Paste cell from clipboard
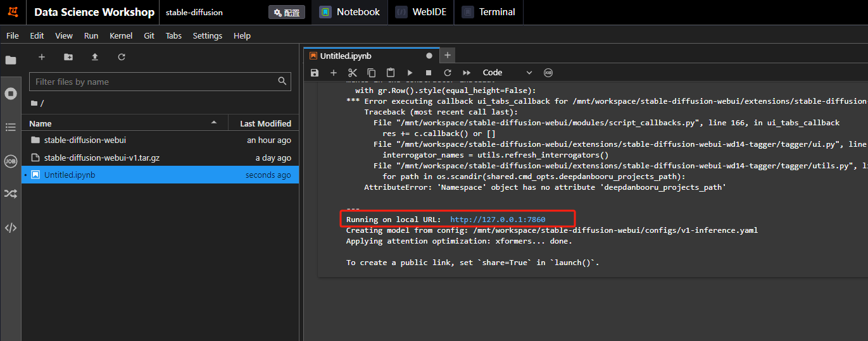Screen dimensions: 868x341 tap(391, 73)
